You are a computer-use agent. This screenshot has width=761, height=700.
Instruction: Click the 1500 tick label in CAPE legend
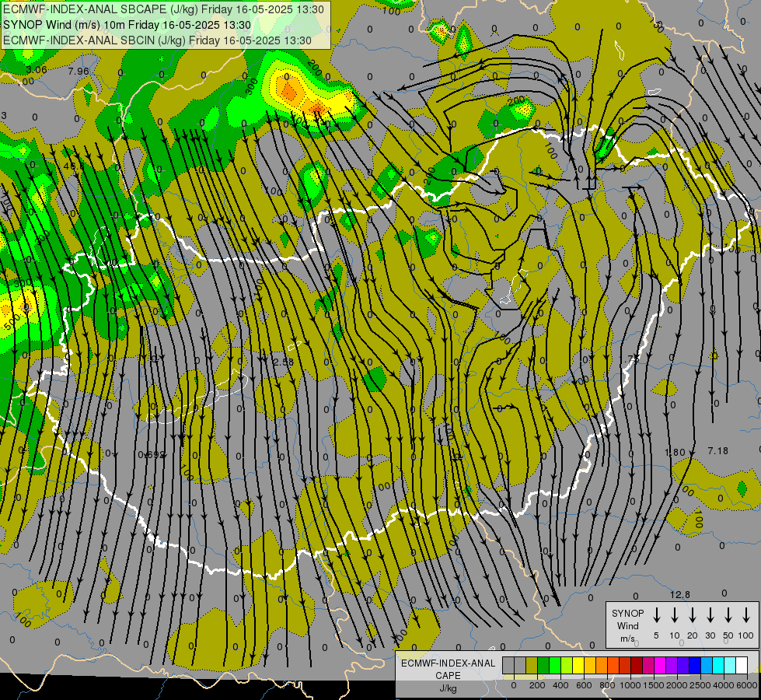(654, 685)
